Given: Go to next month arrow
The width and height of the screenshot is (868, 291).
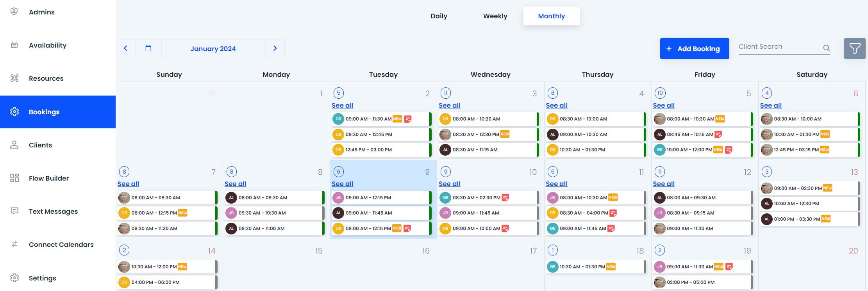Looking at the screenshot, I should (x=275, y=48).
